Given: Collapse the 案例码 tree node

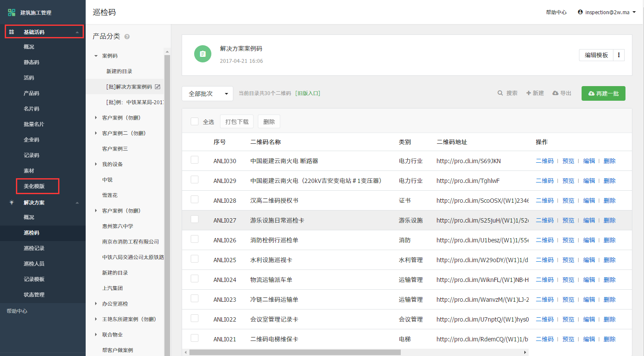Looking at the screenshot, I should (96, 56).
